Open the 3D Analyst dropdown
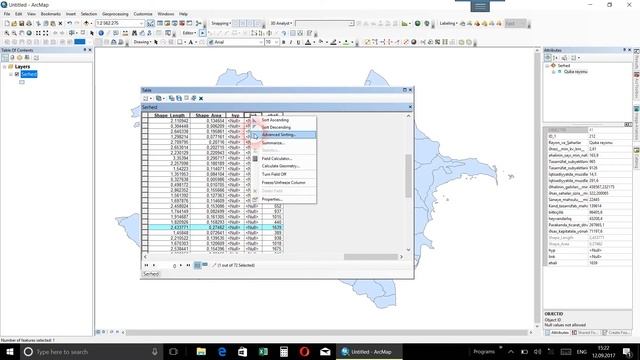 tap(281, 24)
